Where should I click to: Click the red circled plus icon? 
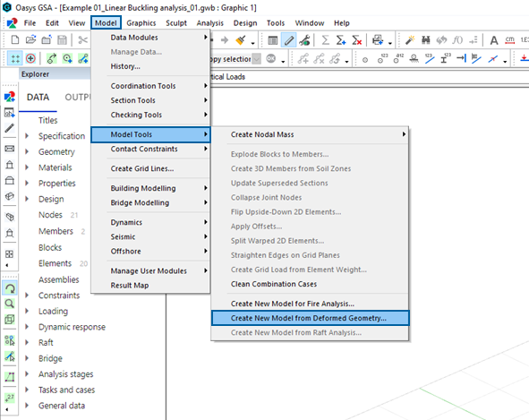[30, 59]
